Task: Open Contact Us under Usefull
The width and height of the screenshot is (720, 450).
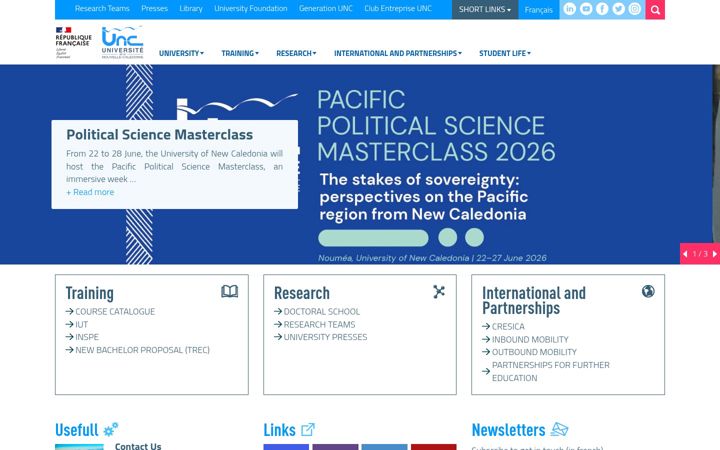Action: click(x=138, y=446)
